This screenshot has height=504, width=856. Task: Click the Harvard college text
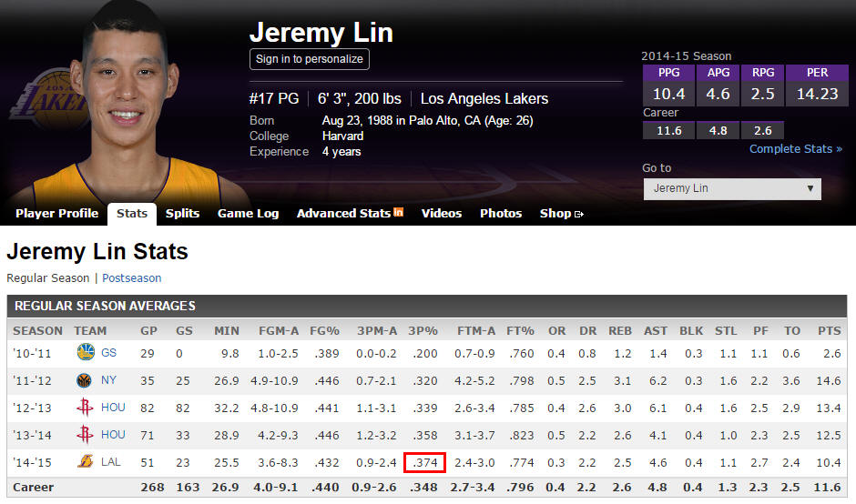(x=342, y=136)
